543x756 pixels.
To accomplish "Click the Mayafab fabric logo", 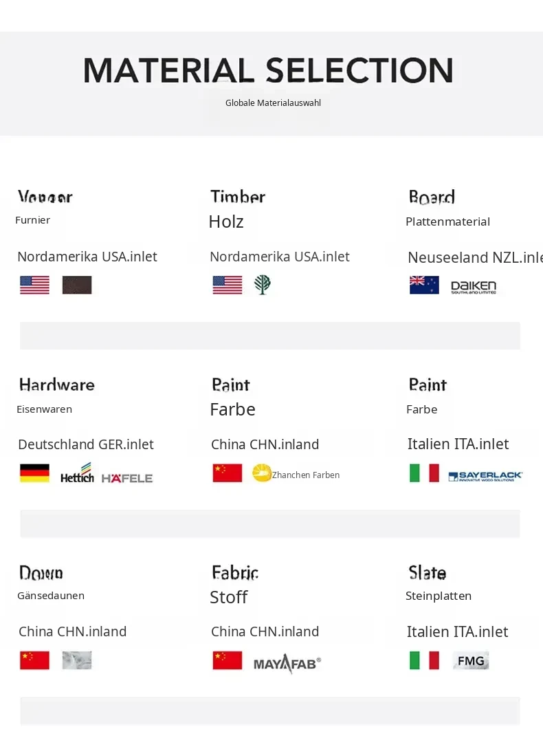I will [x=287, y=663].
